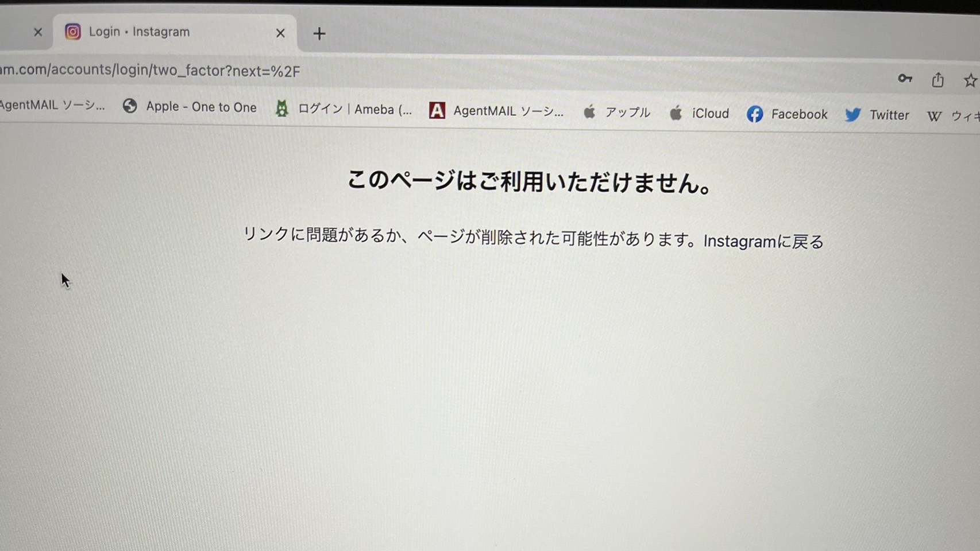This screenshot has width=980, height=551.
Task: Bookmark this page with star icon
Action: (970, 80)
